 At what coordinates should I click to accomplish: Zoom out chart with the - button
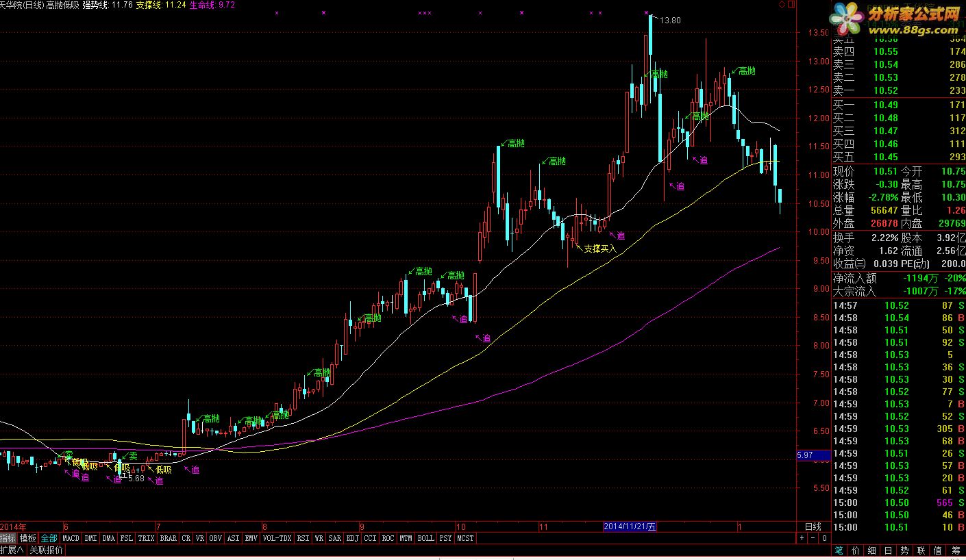pyautogui.click(x=813, y=538)
